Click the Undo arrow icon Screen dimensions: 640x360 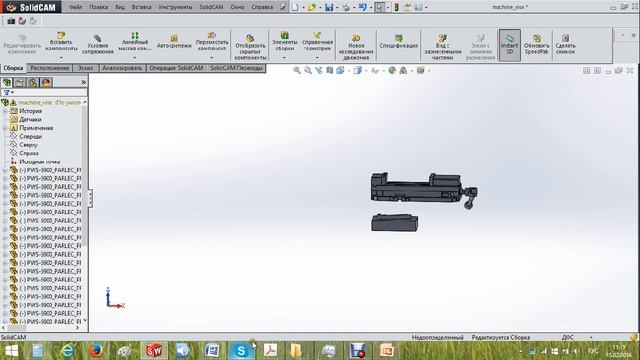[x=362, y=7]
